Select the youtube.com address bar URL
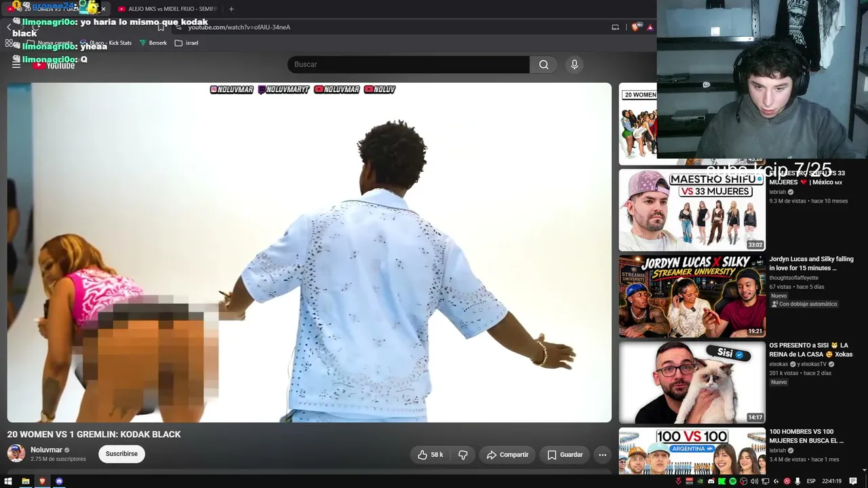Image resolution: width=868 pixels, height=488 pixels. (x=239, y=27)
